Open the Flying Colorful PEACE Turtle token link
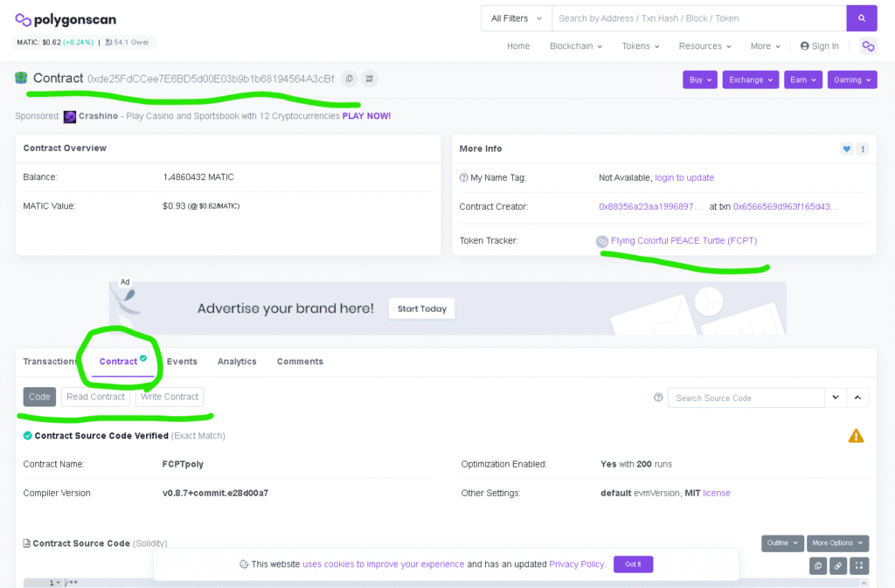895x588 pixels. click(683, 240)
